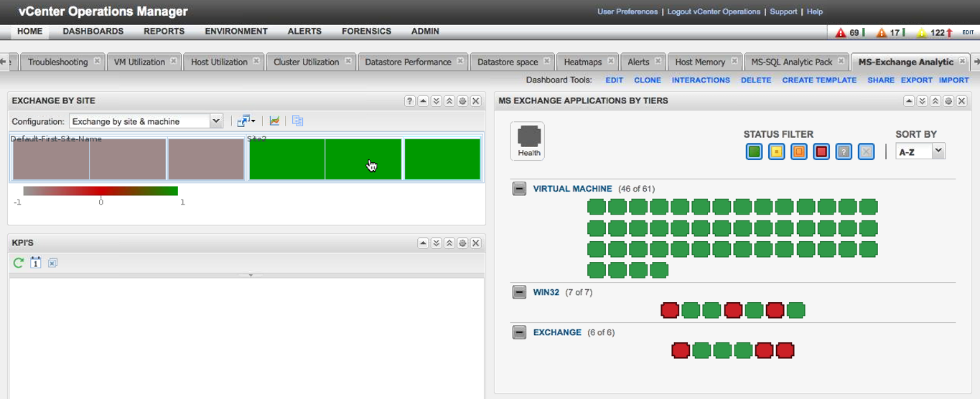Click the first red Exchange tier object
This screenshot has height=399, width=980.
click(681, 351)
